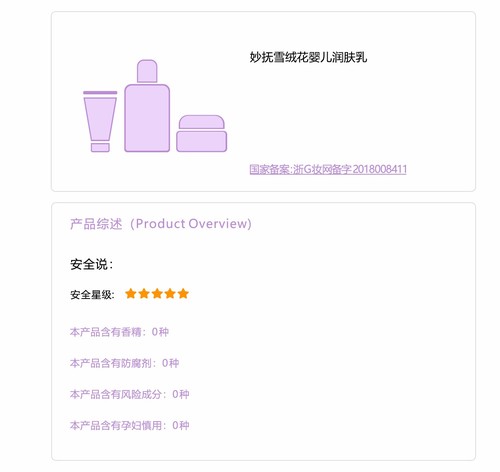Click the fifth orange safety star
The height and width of the screenshot is (472, 500).
183,294
